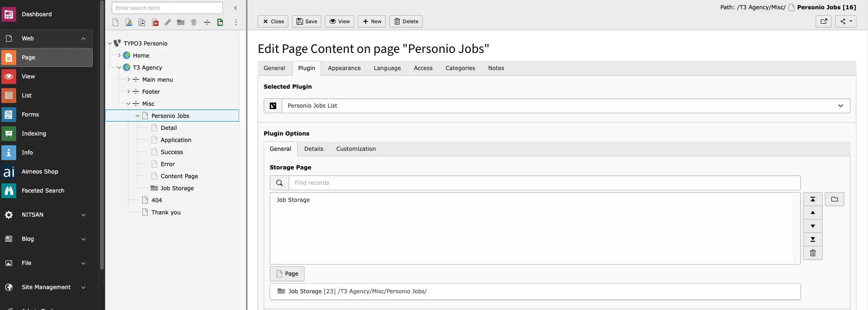Remove selected Job Storage record
The width and height of the screenshot is (868, 310).
click(812, 253)
